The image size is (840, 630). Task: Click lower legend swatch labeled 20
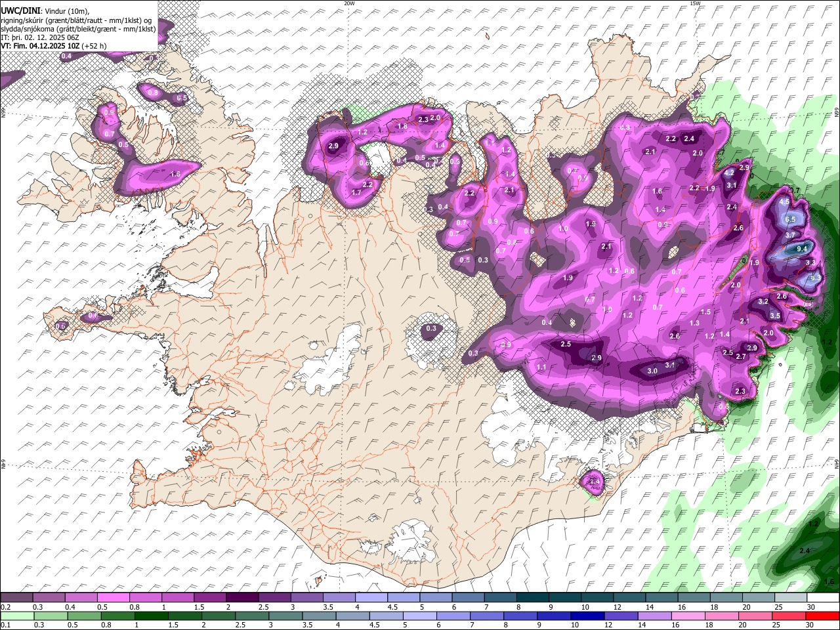[x=754, y=616]
